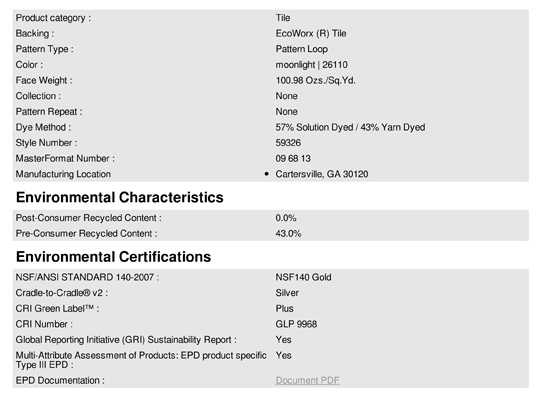
Task: Select the Style Number value 59326
Action: pos(288,143)
